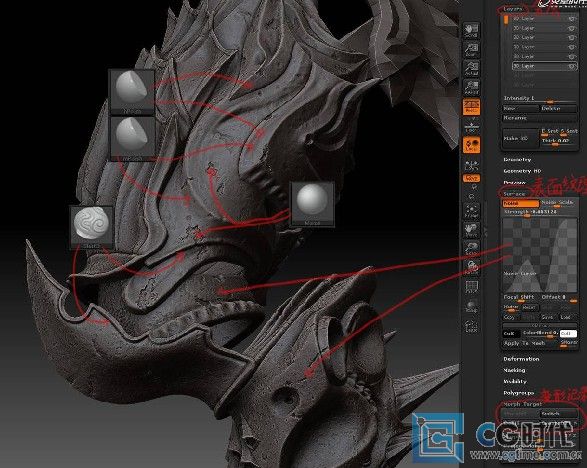Toggle the PolyF polyframe grid icon
The image size is (587, 468).
[471, 287]
